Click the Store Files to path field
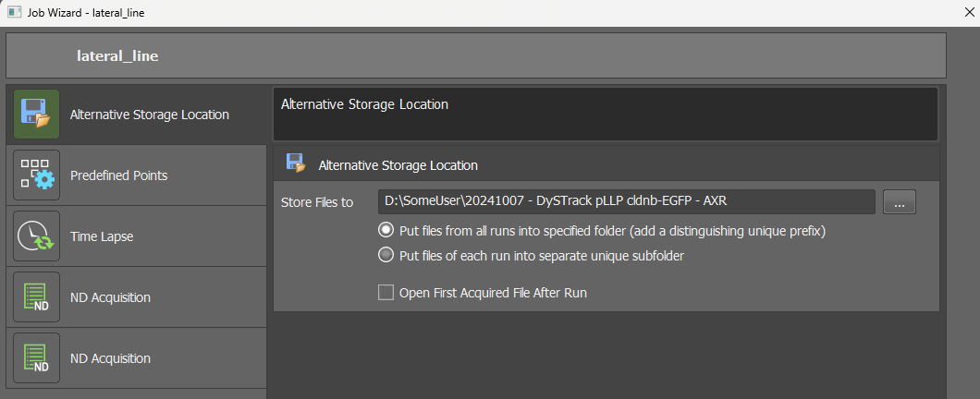Viewport: 980px width, 399px height. tap(626, 201)
